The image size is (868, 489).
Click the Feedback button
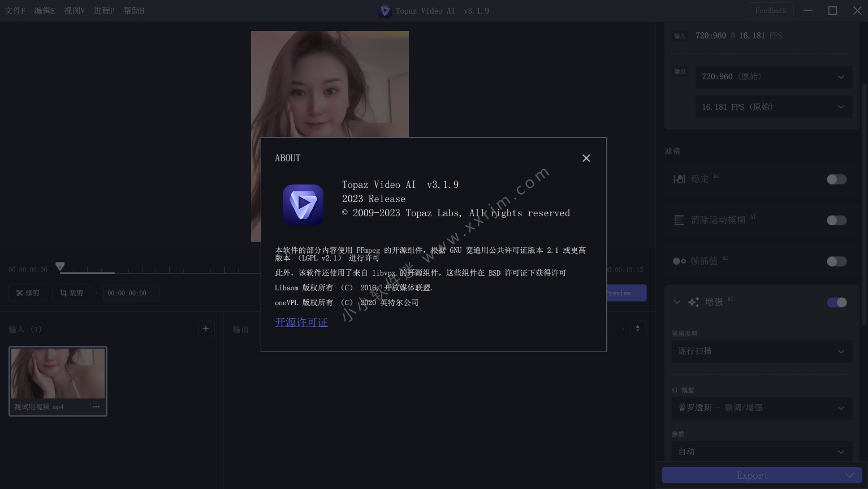771,11
